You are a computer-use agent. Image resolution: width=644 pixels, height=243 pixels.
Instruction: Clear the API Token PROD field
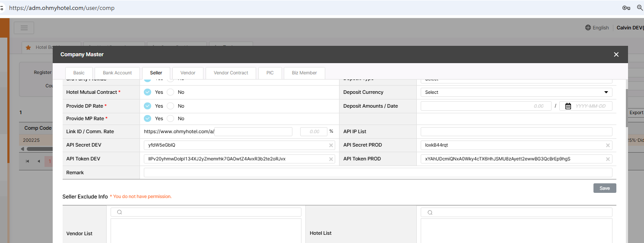(608, 159)
